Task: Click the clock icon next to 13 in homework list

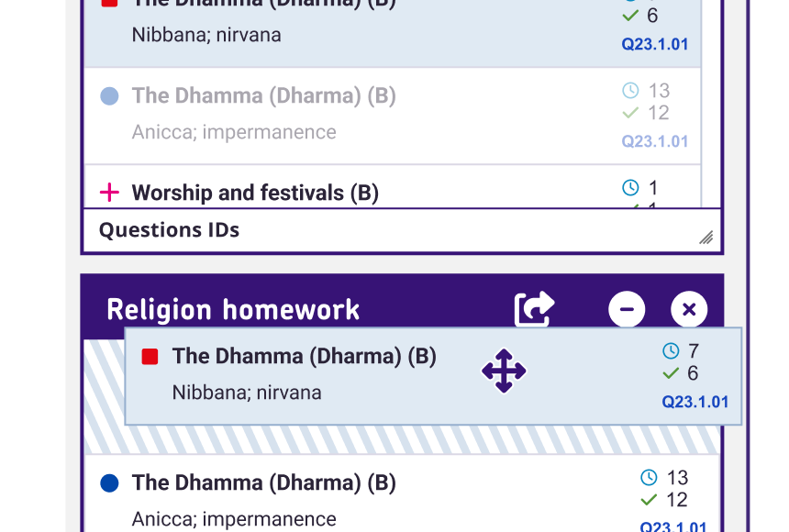Action: coord(649,478)
